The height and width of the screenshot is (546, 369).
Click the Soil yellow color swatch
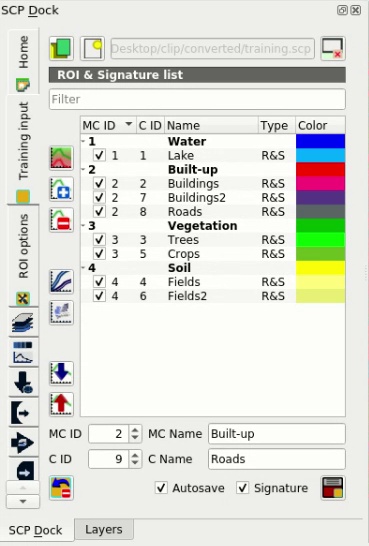tap(320, 268)
